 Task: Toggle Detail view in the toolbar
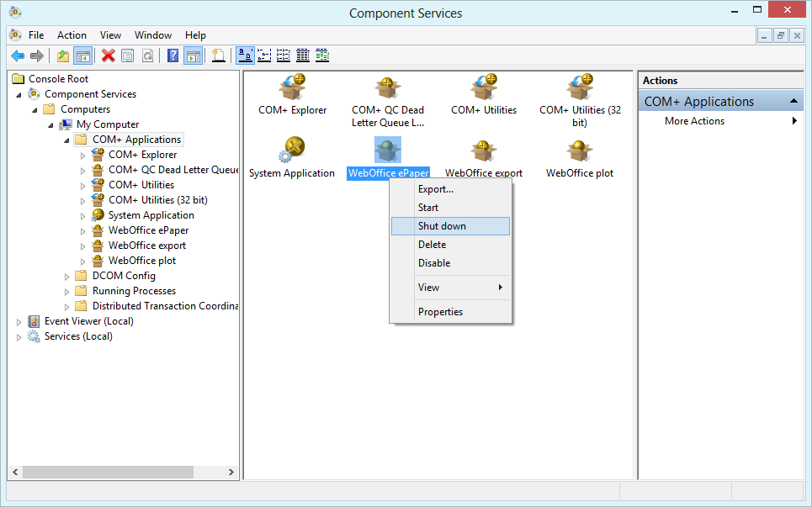click(302, 55)
